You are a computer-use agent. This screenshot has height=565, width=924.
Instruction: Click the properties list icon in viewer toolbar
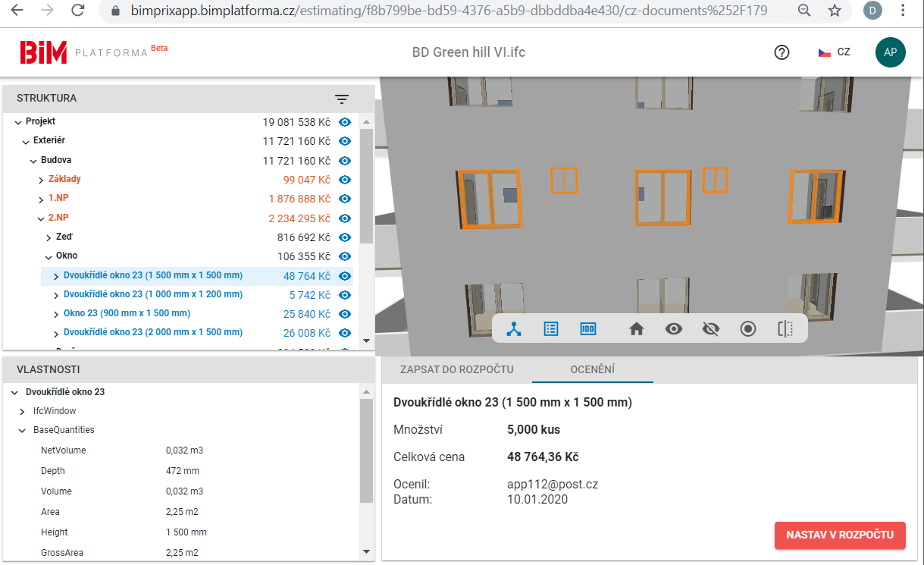pos(551,328)
